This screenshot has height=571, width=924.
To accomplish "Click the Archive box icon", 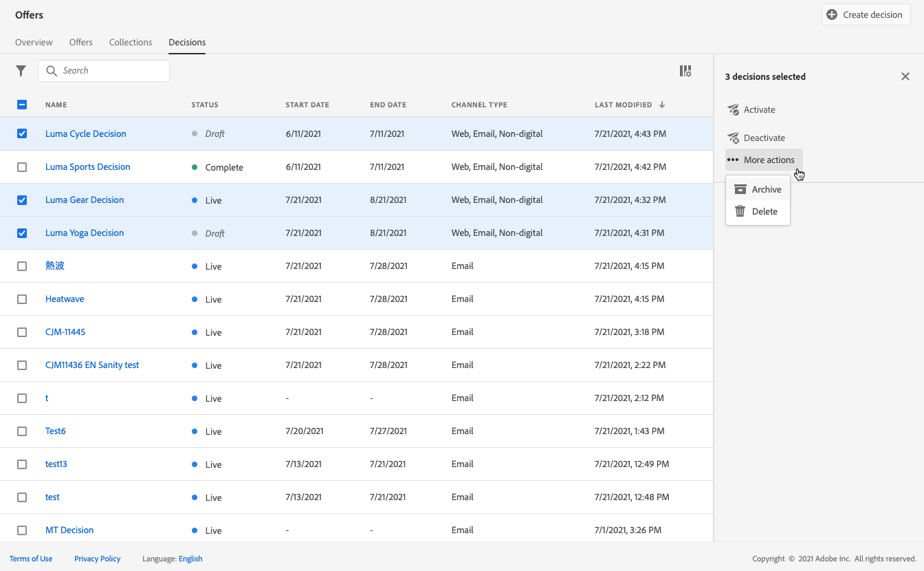I will 740,190.
